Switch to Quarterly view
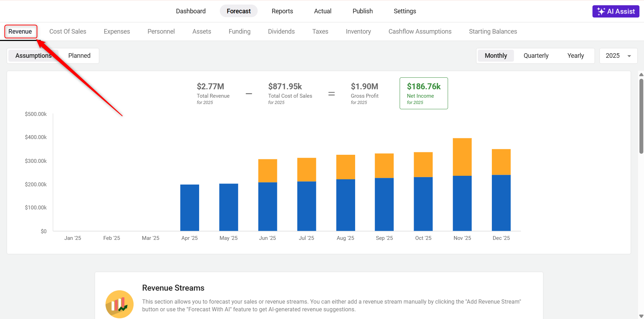This screenshot has width=644, height=319. coord(536,56)
